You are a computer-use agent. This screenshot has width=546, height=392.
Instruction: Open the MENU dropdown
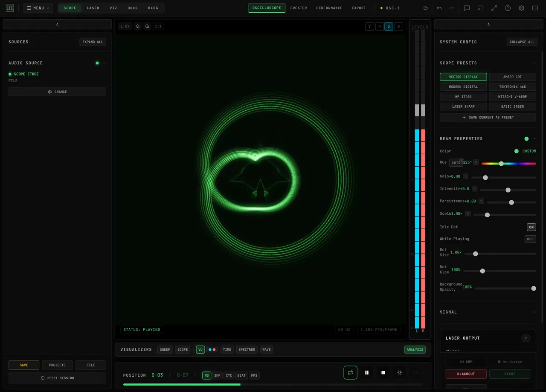point(38,8)
